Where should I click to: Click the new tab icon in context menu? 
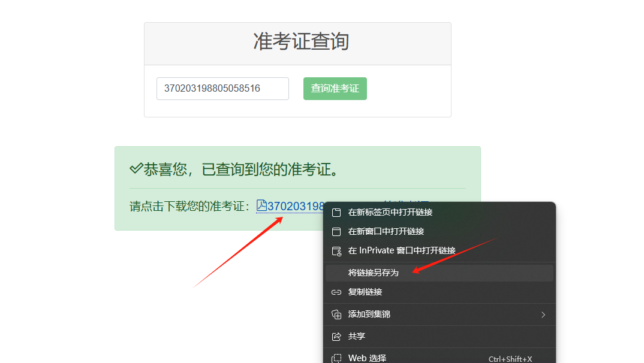click(x=336, y=213)
